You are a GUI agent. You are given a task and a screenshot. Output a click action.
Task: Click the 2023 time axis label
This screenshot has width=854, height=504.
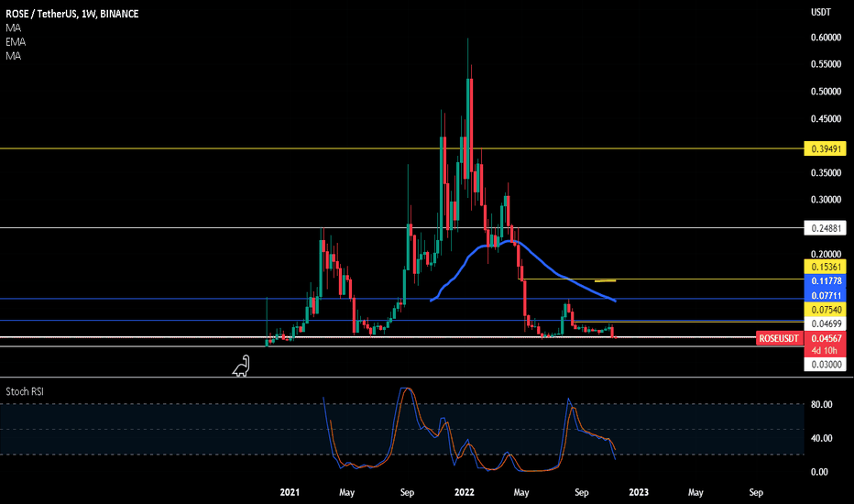(639, 492)
